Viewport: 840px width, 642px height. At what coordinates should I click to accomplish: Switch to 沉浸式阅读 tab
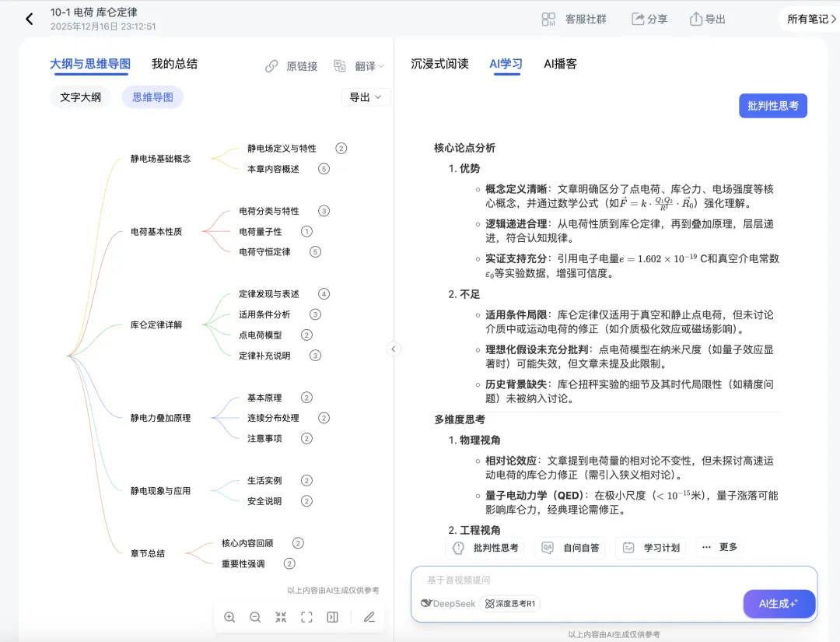pos(439,64)
